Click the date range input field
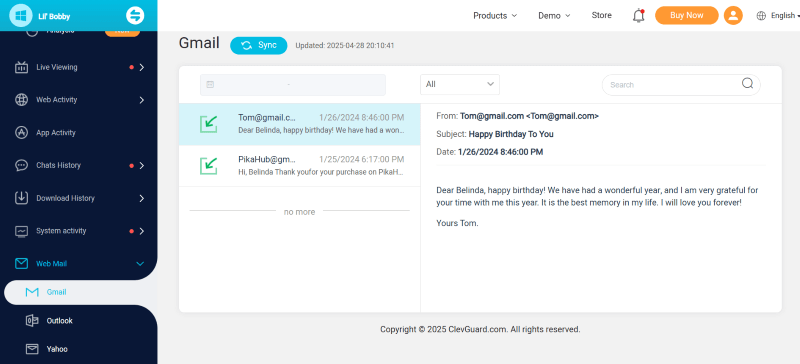The height and width of the screenshot is (364, 800). coord(293,85)
